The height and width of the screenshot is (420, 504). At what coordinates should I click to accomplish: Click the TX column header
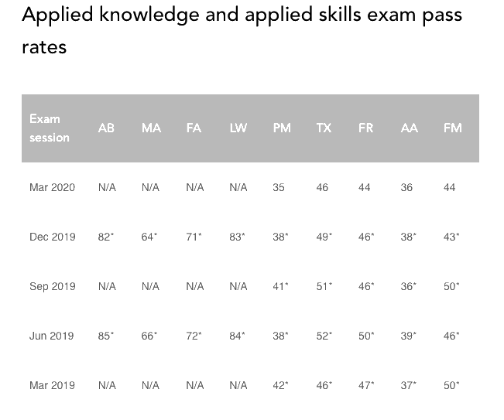[324, 128]
